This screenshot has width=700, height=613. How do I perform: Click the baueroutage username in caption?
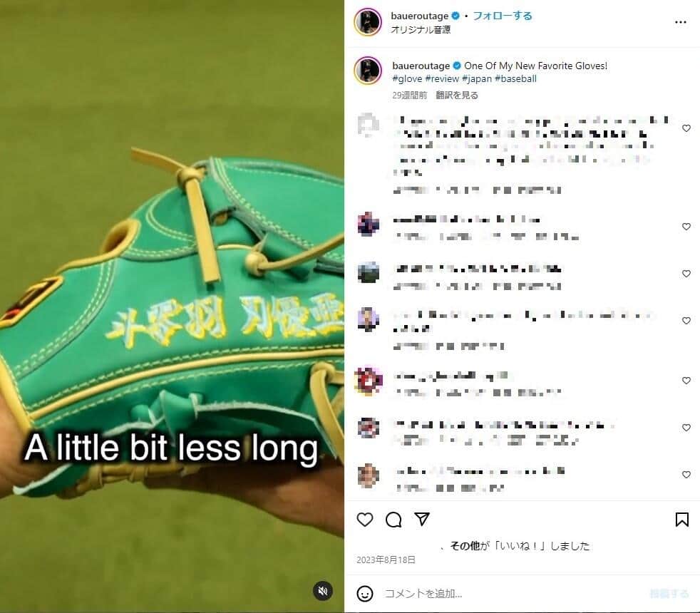pos(421,66)
